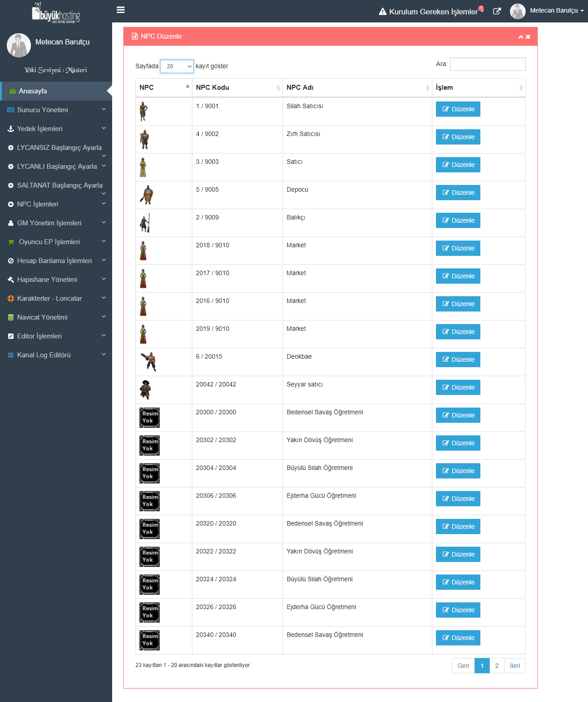Click the Depocu NPC character image
Viewport: 588px width, 702px height.
click(x=146, y=195)
